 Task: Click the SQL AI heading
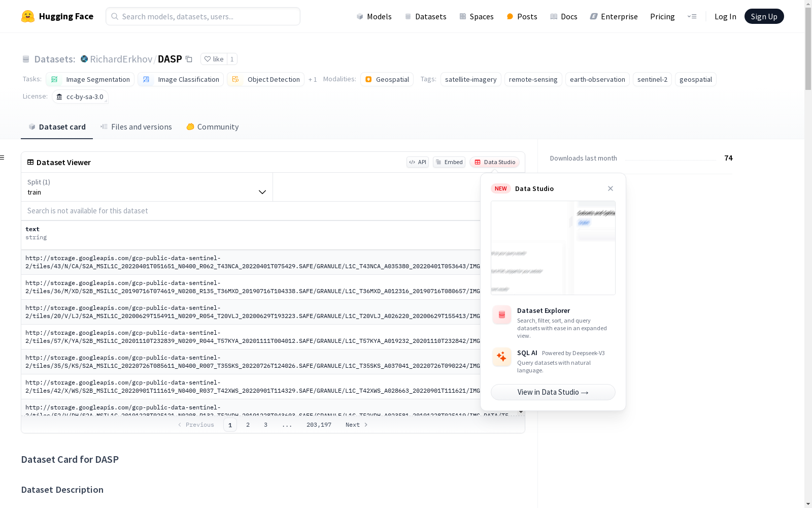pos(527,353)
